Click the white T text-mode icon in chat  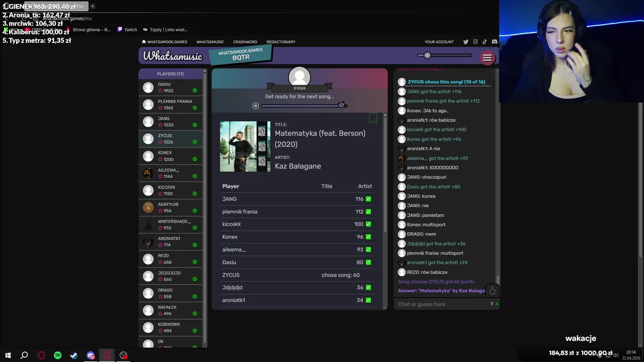(492, 304)
